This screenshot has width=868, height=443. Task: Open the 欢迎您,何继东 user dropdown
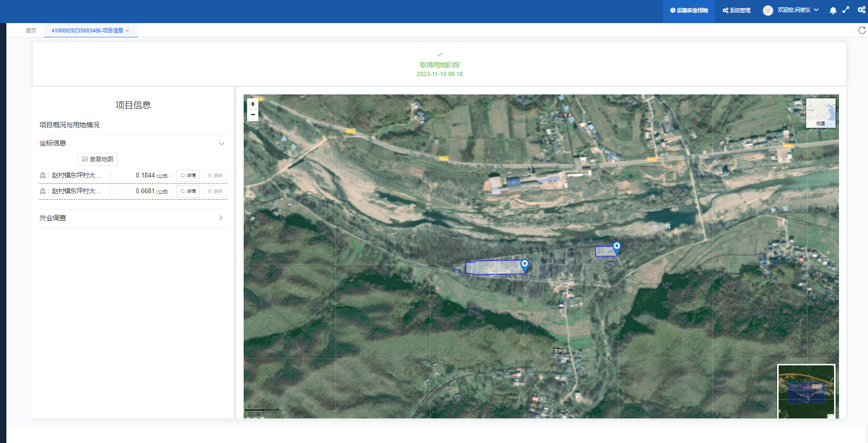coord(798,10)
